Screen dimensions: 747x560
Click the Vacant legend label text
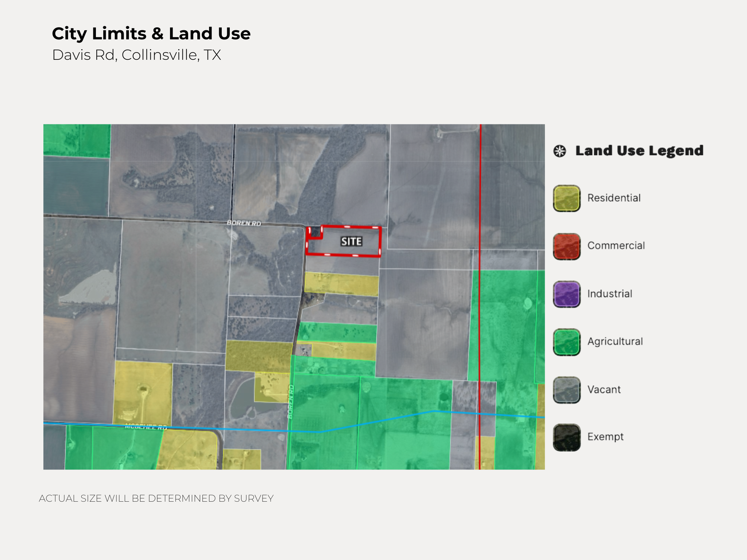pyautogui.click(x=604, y=389)
